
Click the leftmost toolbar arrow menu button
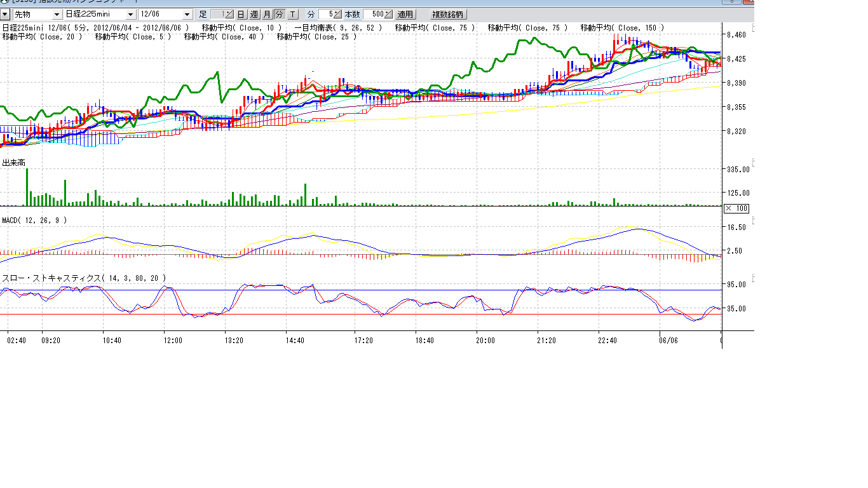click(x=4, y=14)
